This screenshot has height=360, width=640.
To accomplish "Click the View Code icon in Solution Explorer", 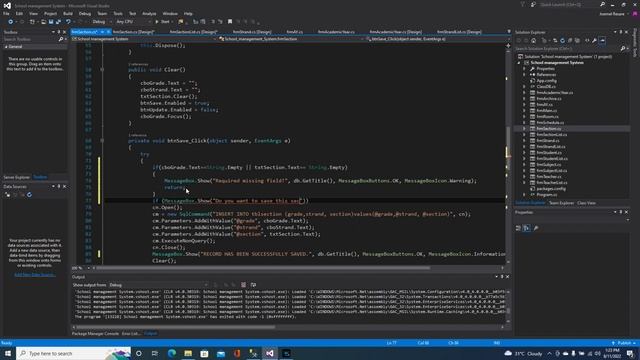I will (x=587, y=40).
